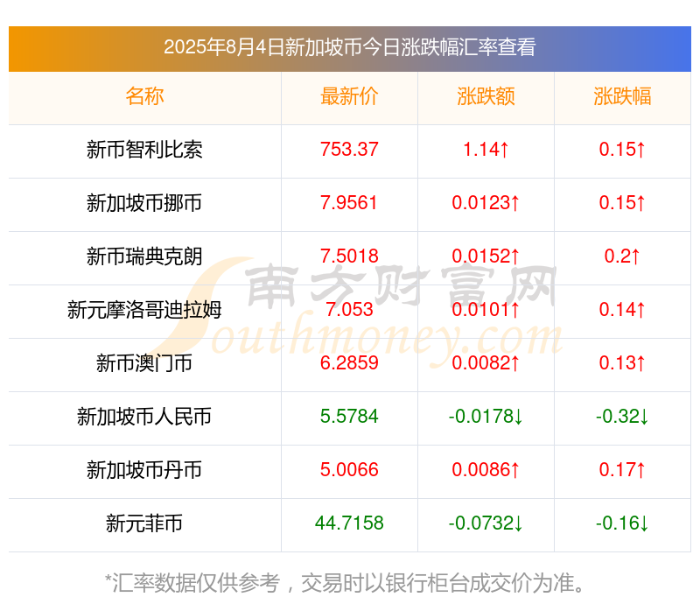Click the change value '0.0082↑'
The height and width of the screenshot is (611, 700).
(486, 362)
